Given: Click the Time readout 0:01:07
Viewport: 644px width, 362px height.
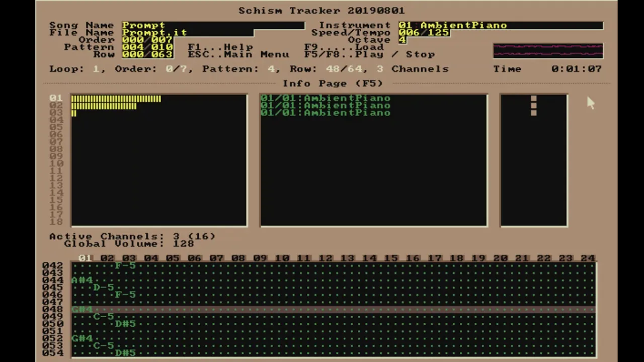Looking at the screenshot, I should [x=577, y=69].
